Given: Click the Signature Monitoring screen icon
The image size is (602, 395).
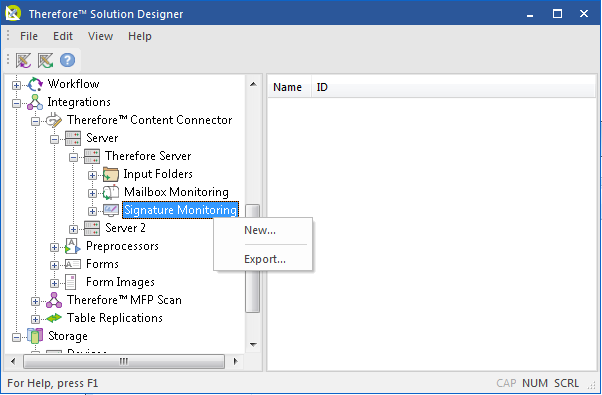Looking at the screenshot, I should tap(111, 210).
